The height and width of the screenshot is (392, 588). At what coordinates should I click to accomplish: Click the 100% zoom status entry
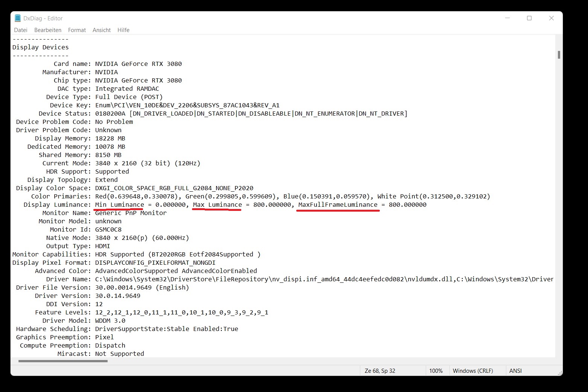[x=436, y=371]
